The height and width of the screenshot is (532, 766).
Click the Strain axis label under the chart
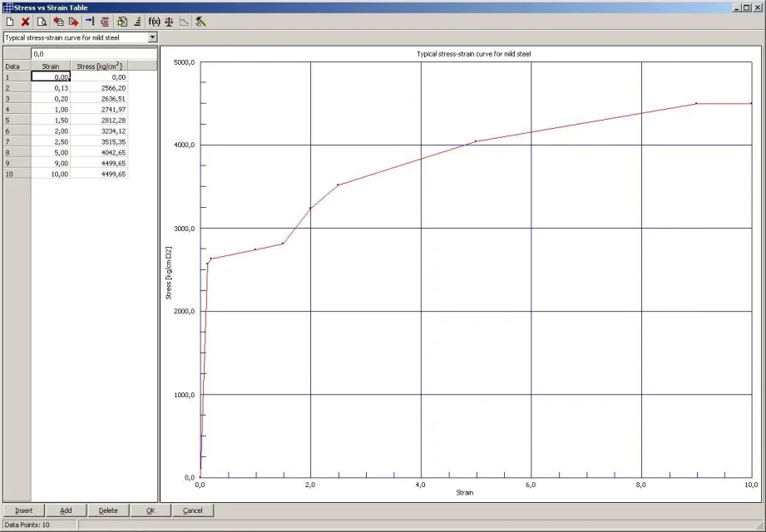(465, 492)
